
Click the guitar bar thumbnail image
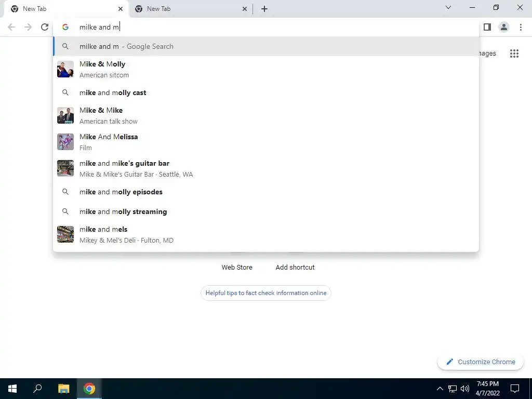pos(65,168)
